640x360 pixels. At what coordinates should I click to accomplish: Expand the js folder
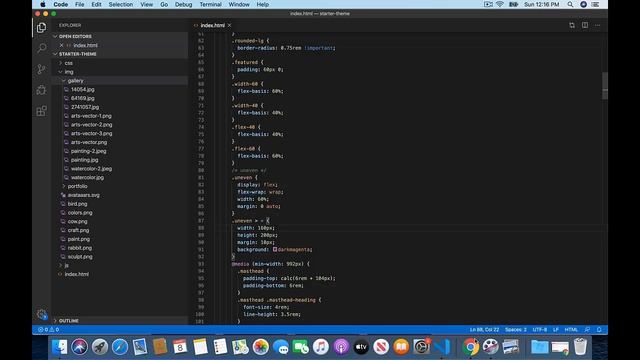66,265
